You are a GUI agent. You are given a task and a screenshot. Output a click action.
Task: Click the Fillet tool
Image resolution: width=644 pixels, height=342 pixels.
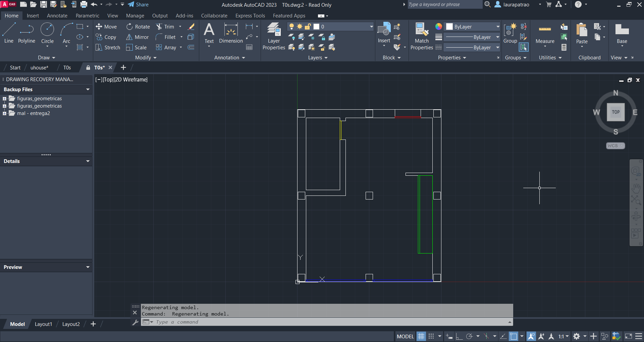(166, 37)
